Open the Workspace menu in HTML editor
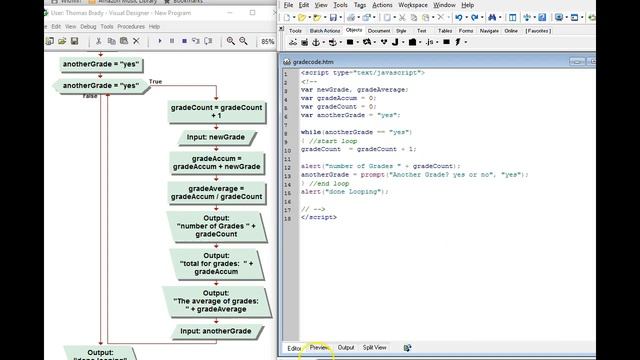This screenshot has height=360, width=640. (x=413, y=5)
